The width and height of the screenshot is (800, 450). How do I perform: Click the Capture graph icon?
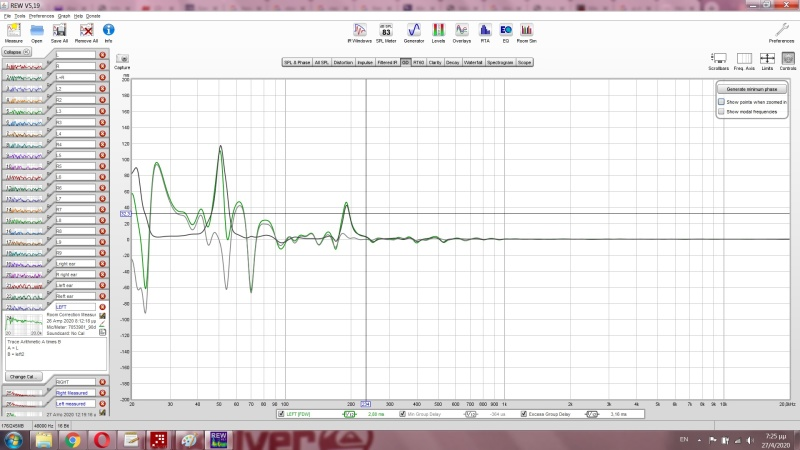[x=123, y=59]
